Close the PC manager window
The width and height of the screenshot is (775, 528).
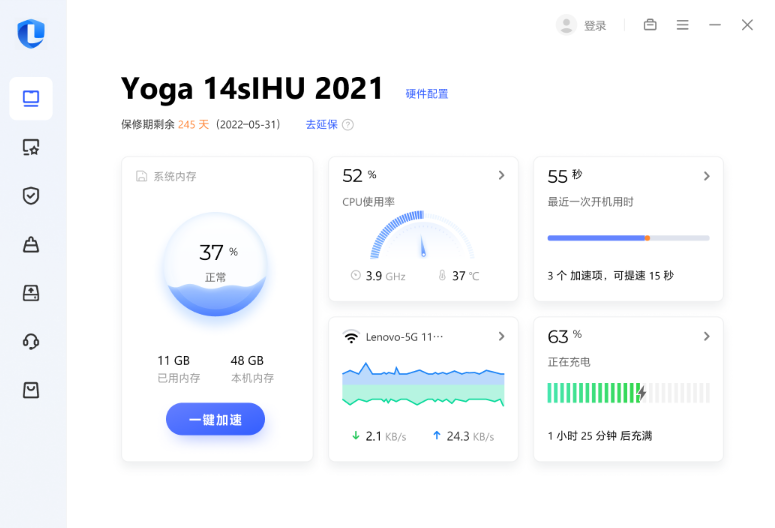pos(747,25)
